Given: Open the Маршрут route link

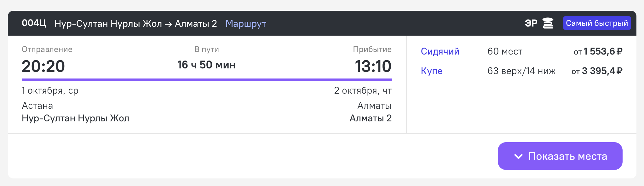Looking at the screenshot, I should (x=246, y=24).
